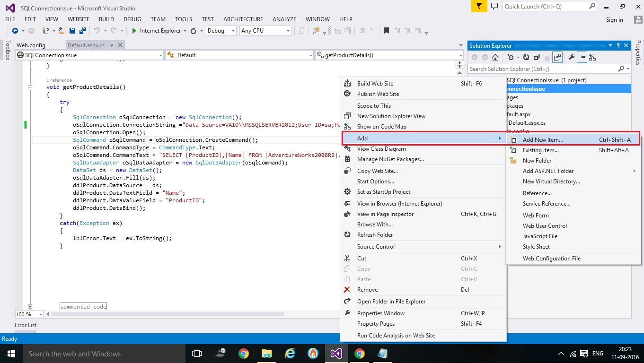The image size is (644, 363).
Task: Click the Sign in link
Action: tap(615, 20)
